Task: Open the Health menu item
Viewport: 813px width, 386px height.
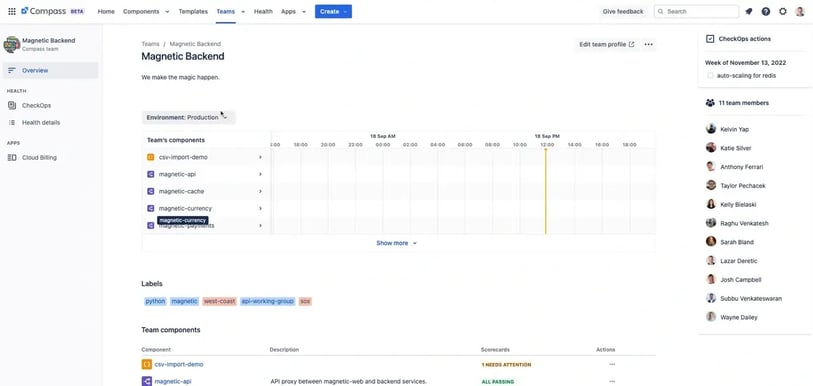Action: coord(263,11)
